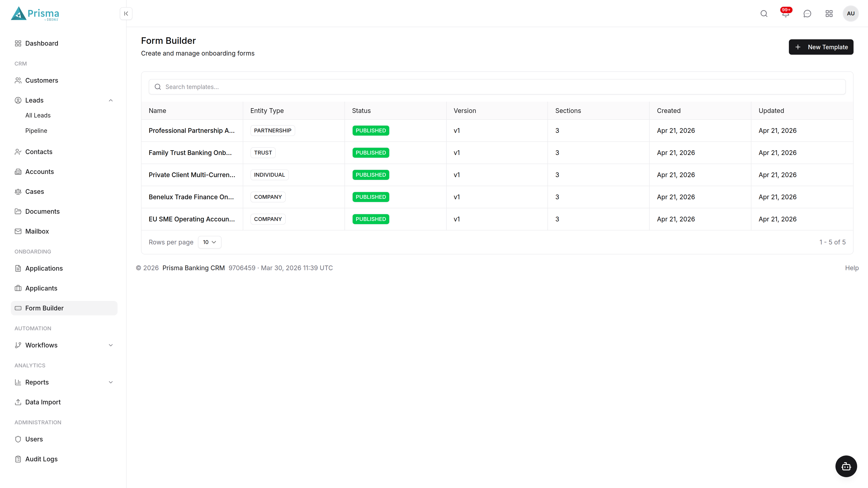The height and width of the screenshot is (488, 868).
Task: Open the Data Import page
Action: (64, 402)
